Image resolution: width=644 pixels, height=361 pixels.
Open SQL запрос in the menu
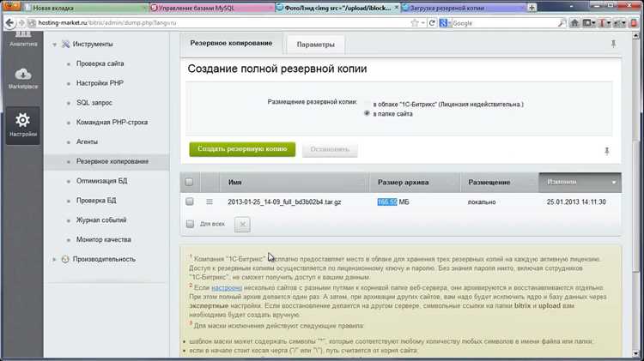(94, 103)
